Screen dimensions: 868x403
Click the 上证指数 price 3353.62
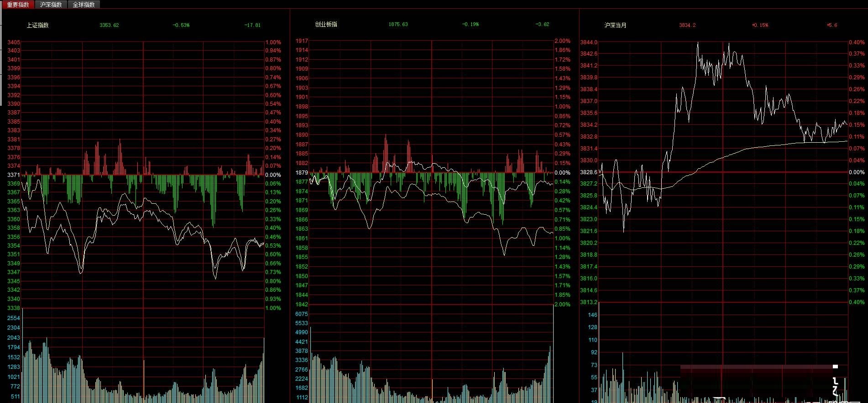pos(109,25)
